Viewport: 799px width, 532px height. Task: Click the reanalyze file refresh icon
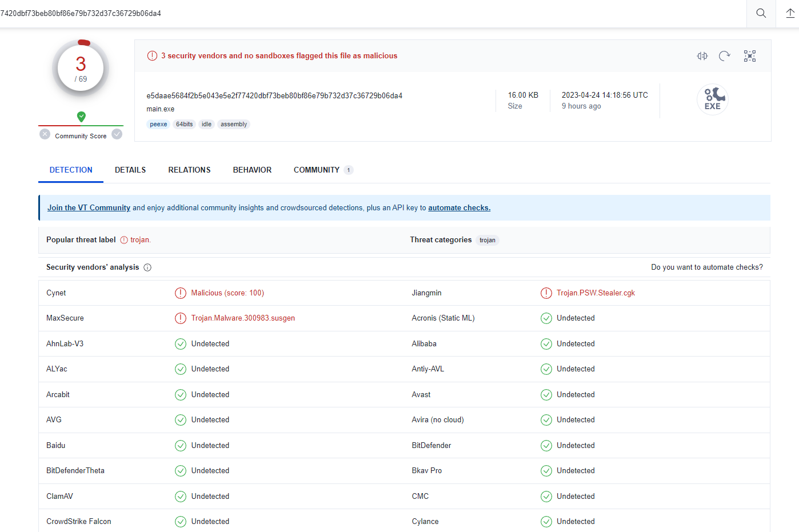[x=725, y=56]
